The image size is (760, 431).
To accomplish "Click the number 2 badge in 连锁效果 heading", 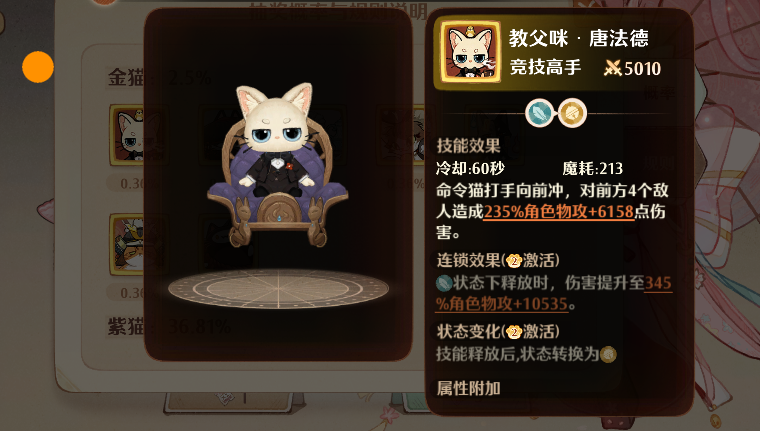I will pyautogui.click(x=513, y=261).
